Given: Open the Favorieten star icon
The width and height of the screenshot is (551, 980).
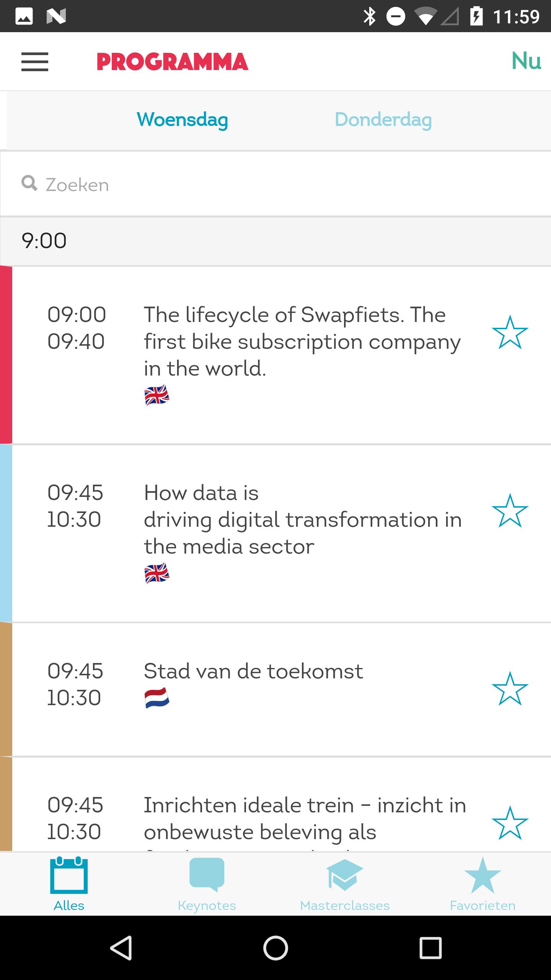Looking at the screenshot, I should 483,875.
